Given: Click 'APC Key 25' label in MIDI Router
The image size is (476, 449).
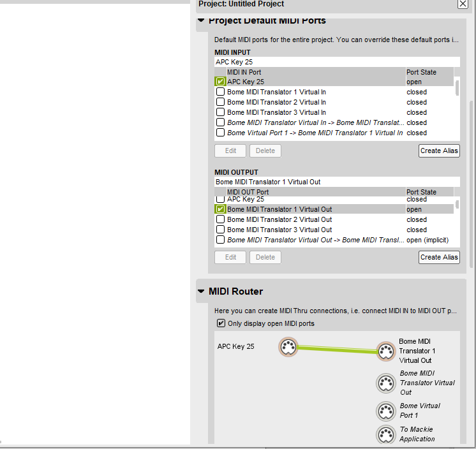Looking at the screenshot, I should [235, 346].
